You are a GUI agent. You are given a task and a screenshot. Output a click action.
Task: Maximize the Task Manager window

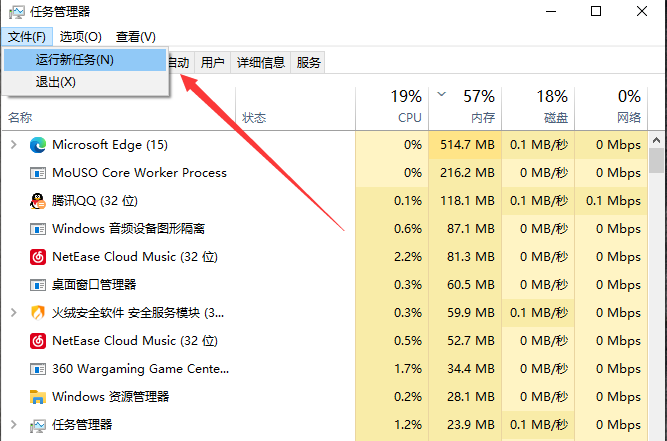pos(596,11)
